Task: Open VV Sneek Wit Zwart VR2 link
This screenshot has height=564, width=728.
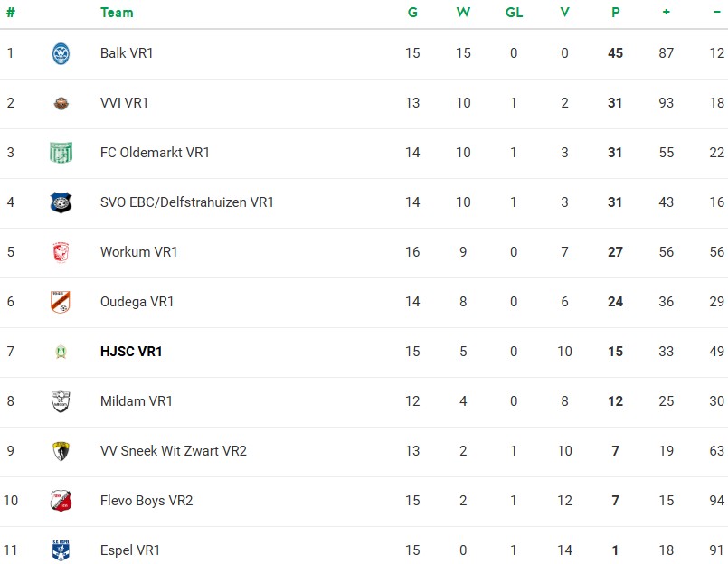Action: (173, 451)
